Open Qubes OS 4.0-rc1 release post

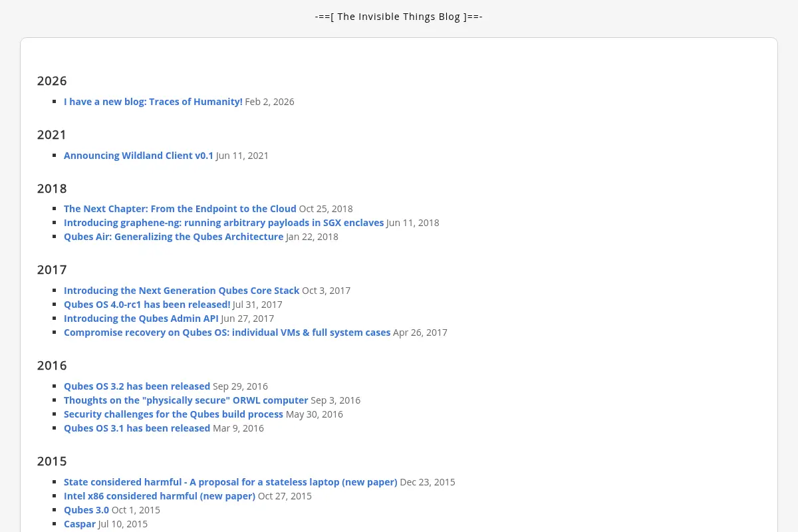point(147,305)
